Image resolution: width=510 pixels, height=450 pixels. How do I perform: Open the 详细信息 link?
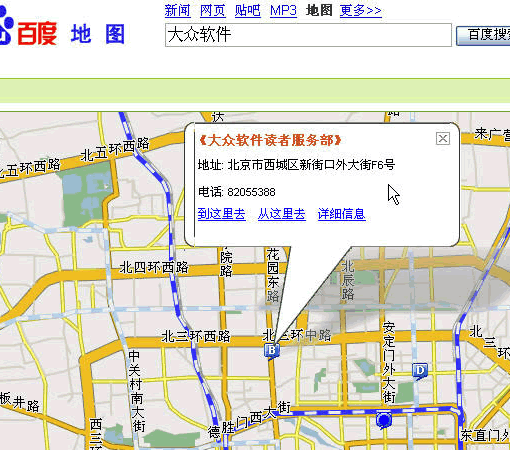[x=342, y=214]
